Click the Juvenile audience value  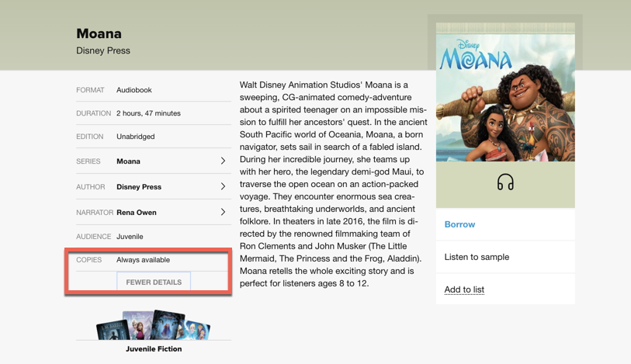tap(130, 237)
